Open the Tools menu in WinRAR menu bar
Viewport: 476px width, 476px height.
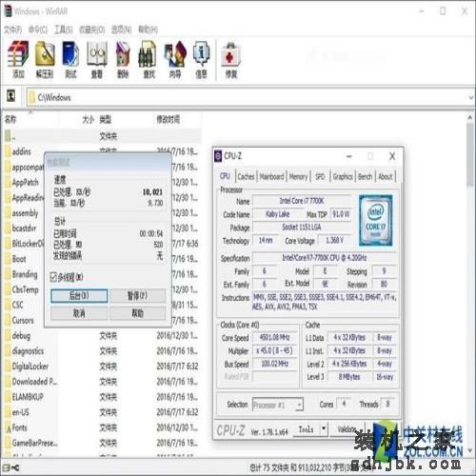pyautogui.click(x=64, y=30)
